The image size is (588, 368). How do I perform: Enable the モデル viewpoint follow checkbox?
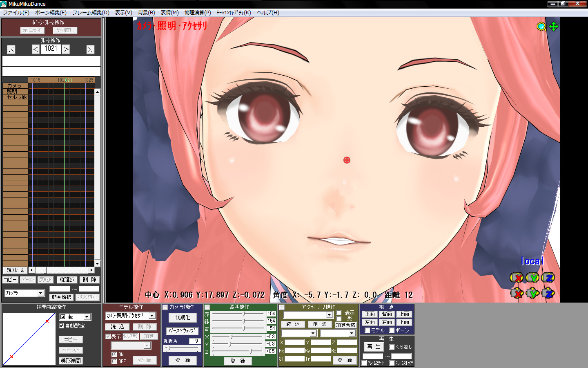367,330
